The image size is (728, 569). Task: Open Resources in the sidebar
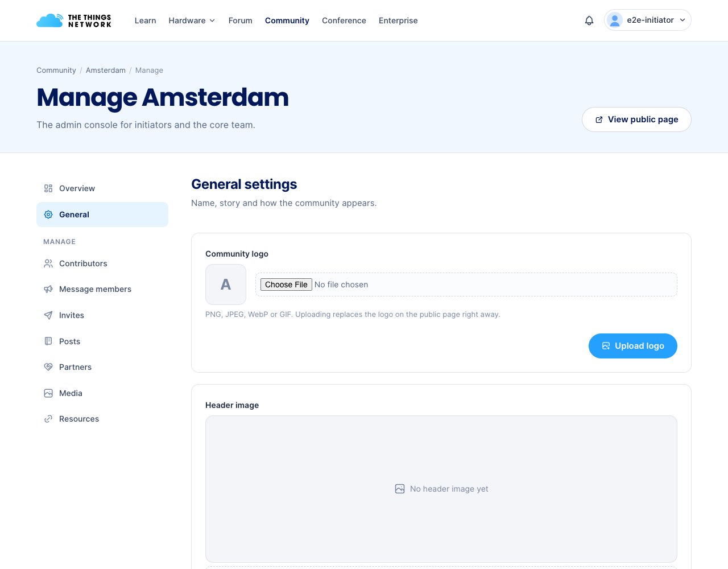(102, 419)
